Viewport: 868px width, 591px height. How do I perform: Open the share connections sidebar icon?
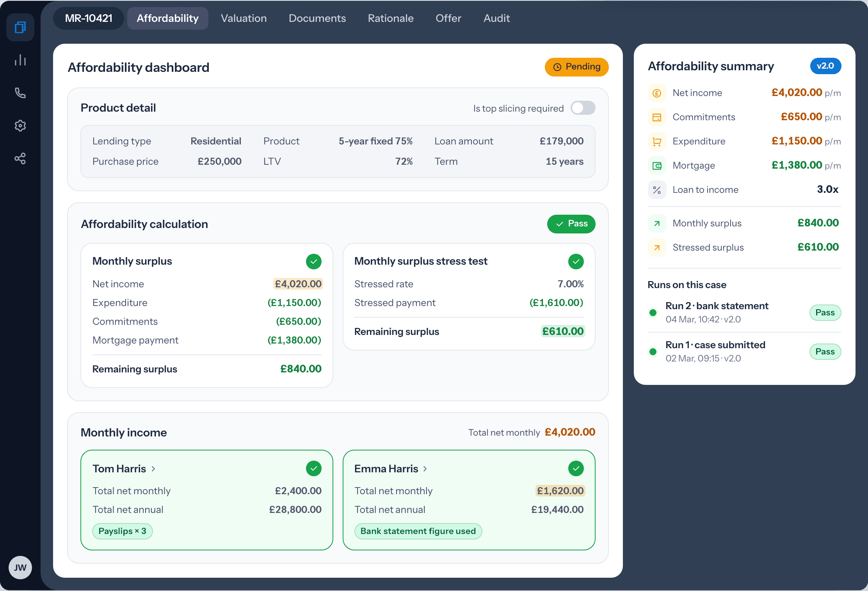20,158
